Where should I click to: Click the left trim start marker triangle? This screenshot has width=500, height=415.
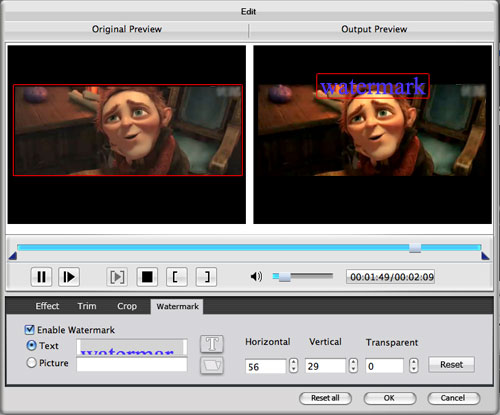tap(13, 256)
